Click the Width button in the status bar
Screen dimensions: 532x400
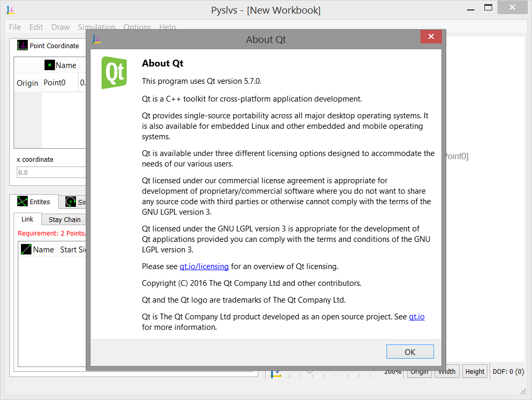coord(447,372)
